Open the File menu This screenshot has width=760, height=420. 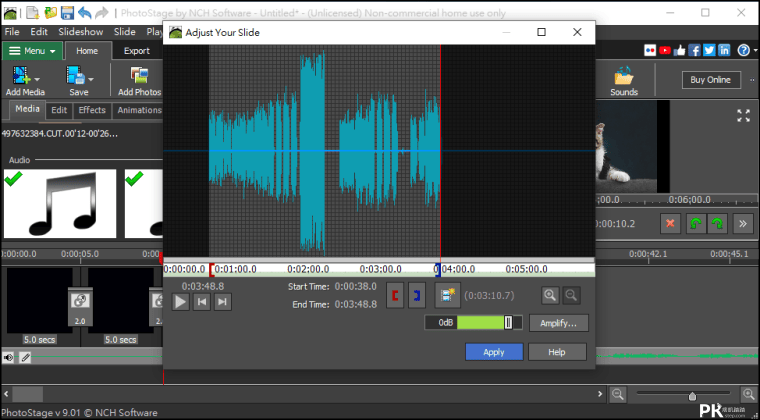pos(12,32)
